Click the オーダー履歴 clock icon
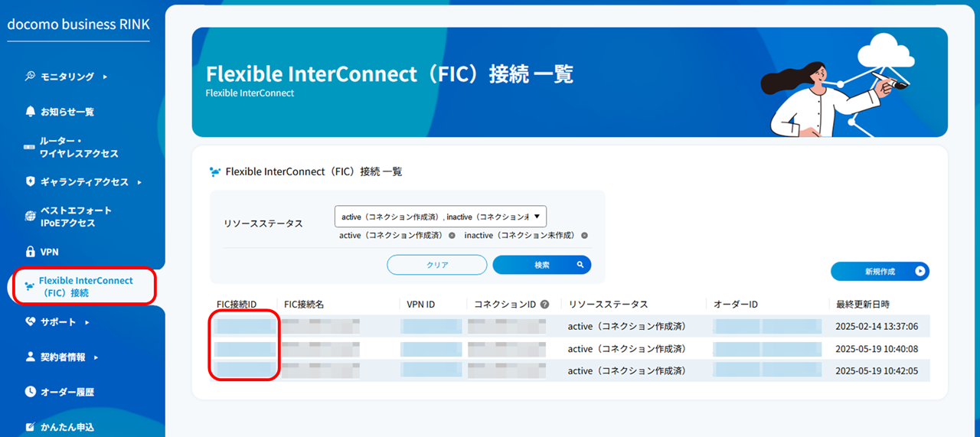 click(x=31, y=392)
